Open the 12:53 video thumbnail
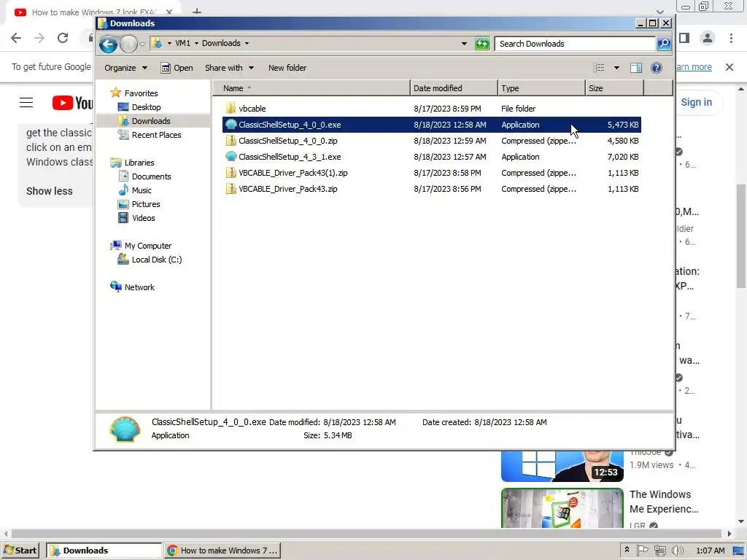Screen dimensions: 747x560 coord(562,466)
